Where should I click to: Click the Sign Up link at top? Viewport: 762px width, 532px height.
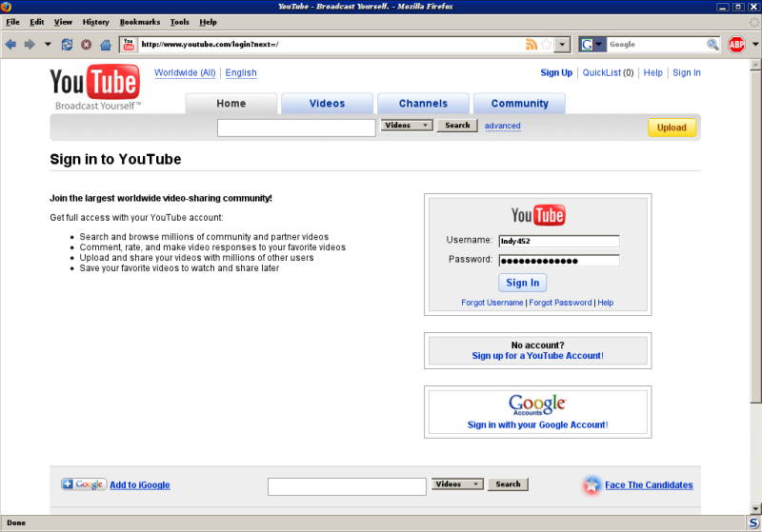(556, 73)
